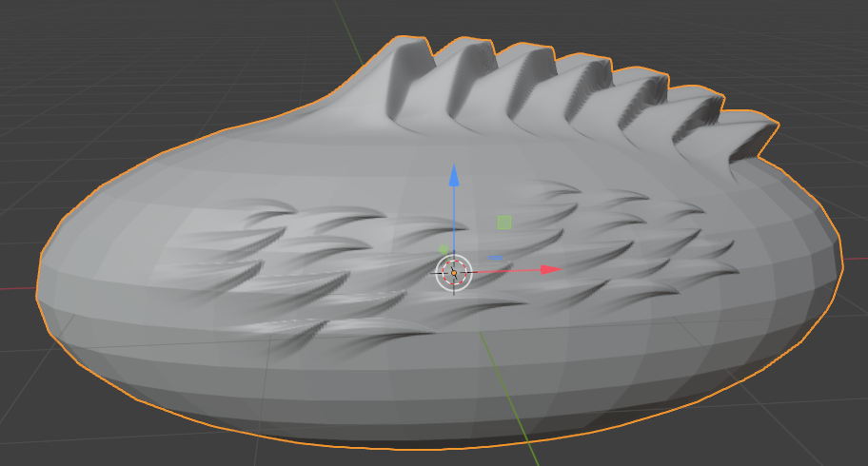
Task: Grab the blue Z-axis gizmo arrow
Action: [454, 175]
